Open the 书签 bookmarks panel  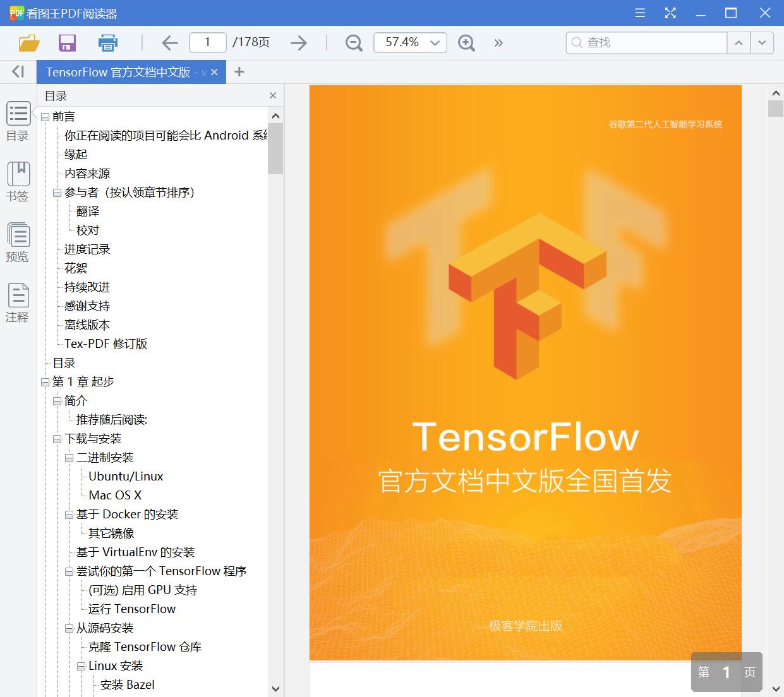point(18,182)
